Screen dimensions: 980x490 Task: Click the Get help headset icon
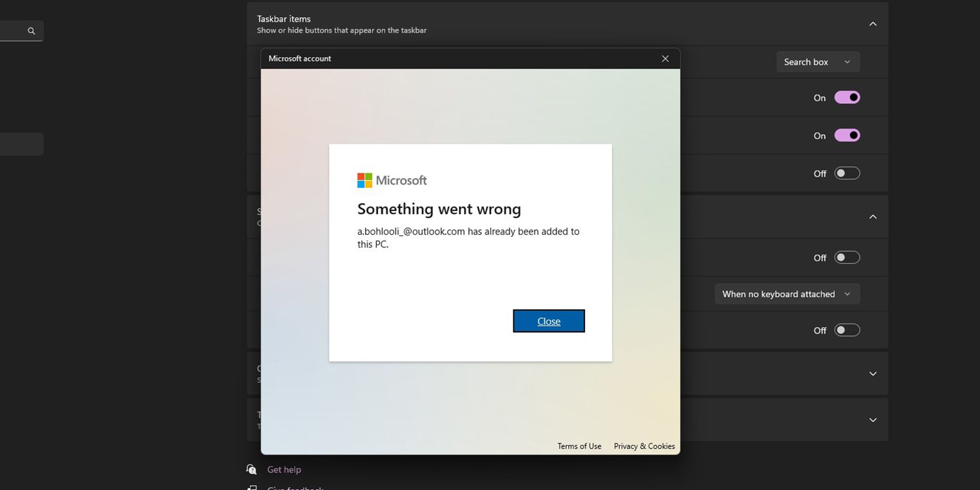(x=251, y=470)
